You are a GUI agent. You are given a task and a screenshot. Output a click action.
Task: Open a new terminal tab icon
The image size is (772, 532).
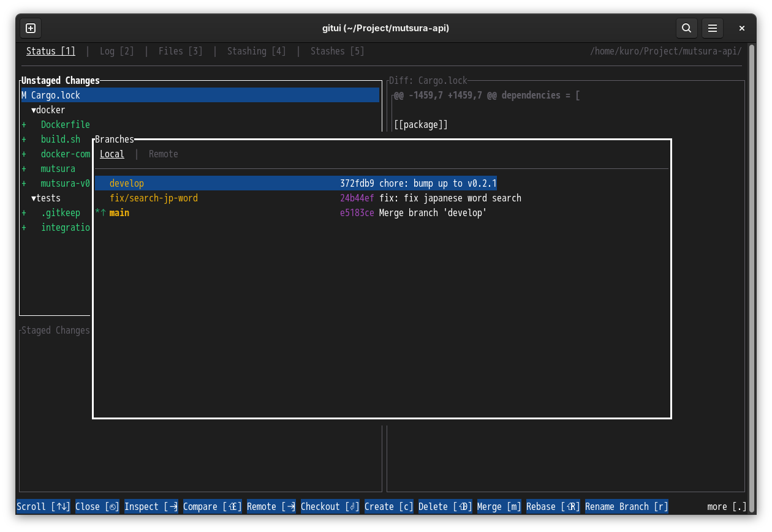click(x=31, y=28)
